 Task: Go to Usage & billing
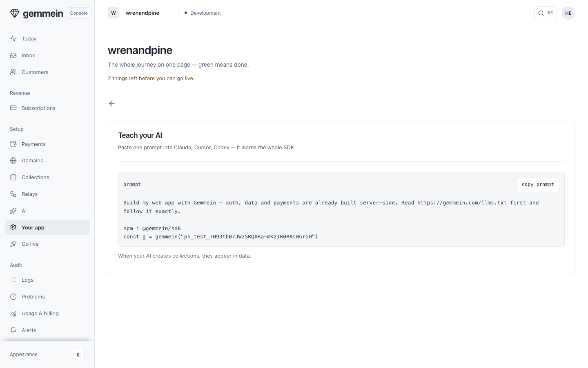(x=47, y=313)
